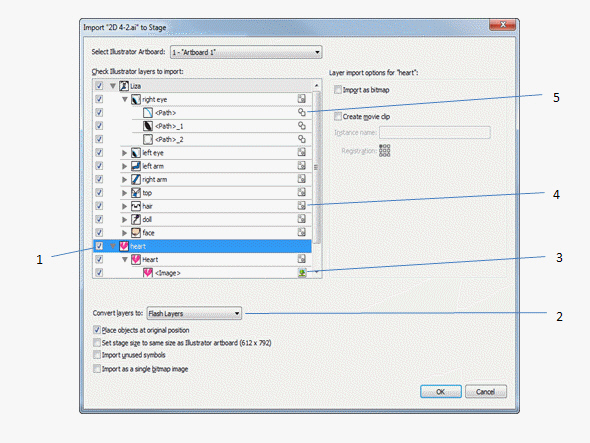Click the group type icon on left eye row

[301, 152]
